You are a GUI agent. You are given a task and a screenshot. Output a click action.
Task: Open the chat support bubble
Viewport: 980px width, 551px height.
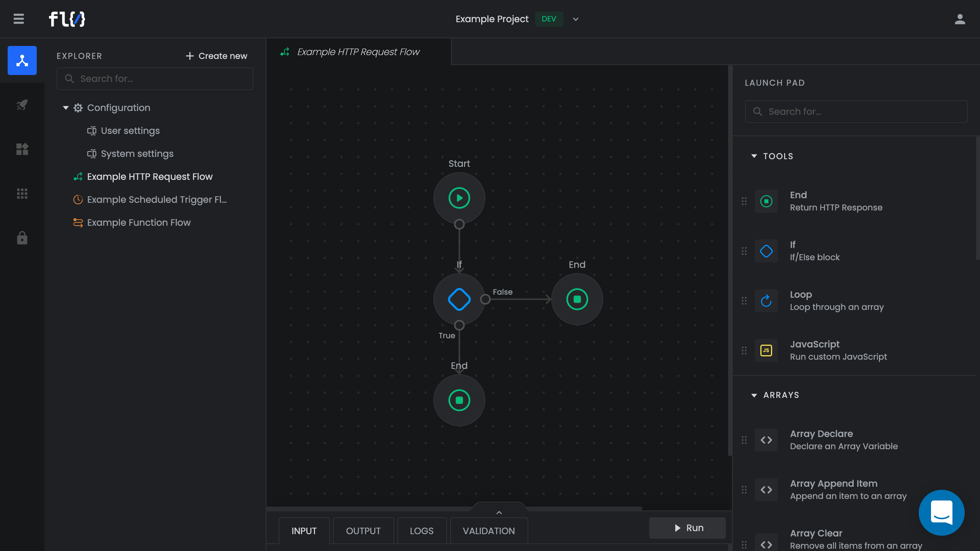(x=941, y=512)
